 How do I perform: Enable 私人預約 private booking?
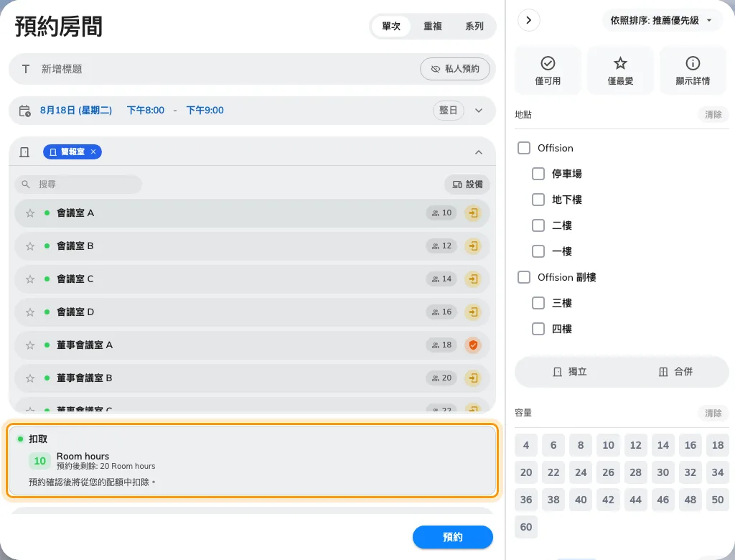[454, 69]
